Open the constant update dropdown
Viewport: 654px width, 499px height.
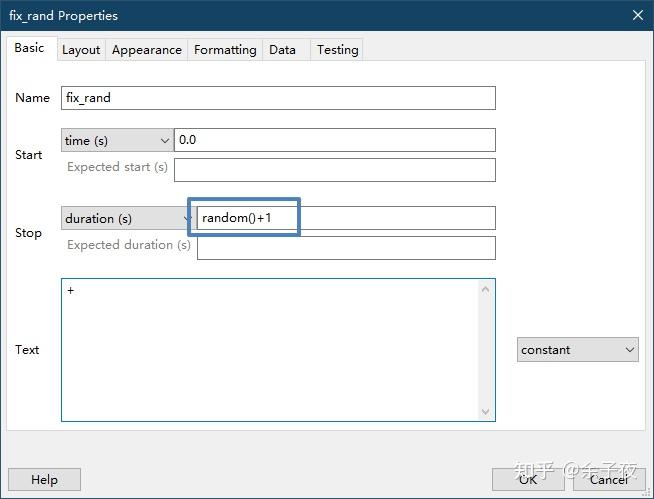578,350
